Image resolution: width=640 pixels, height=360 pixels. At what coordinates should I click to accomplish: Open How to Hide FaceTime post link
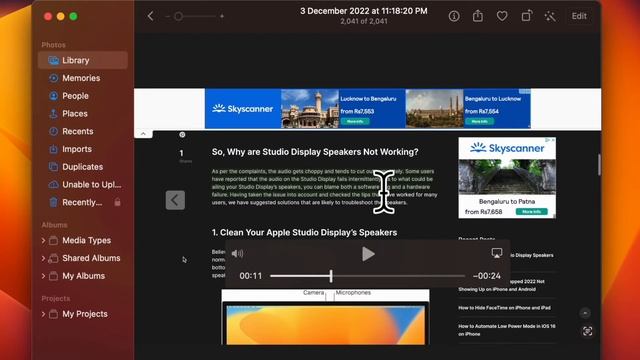pyautogui.click(x=504, y=308)
